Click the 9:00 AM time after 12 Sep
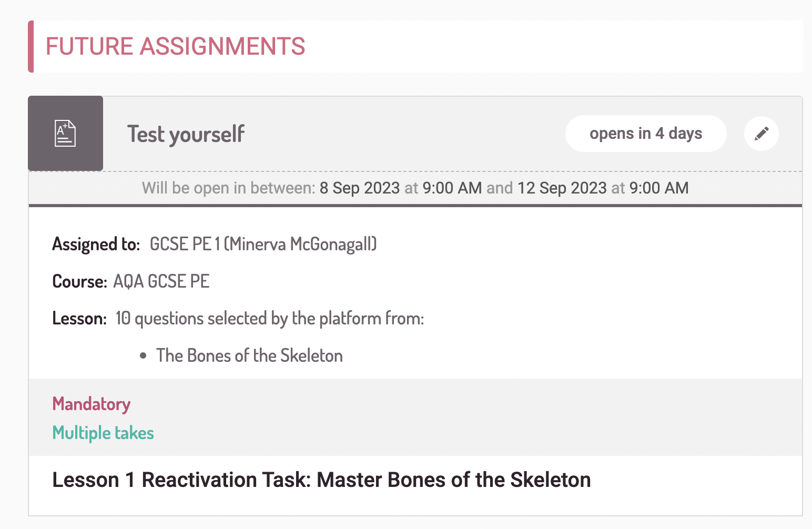The height and width of the screenshot is (529, 812). click(x=658, y=188)
